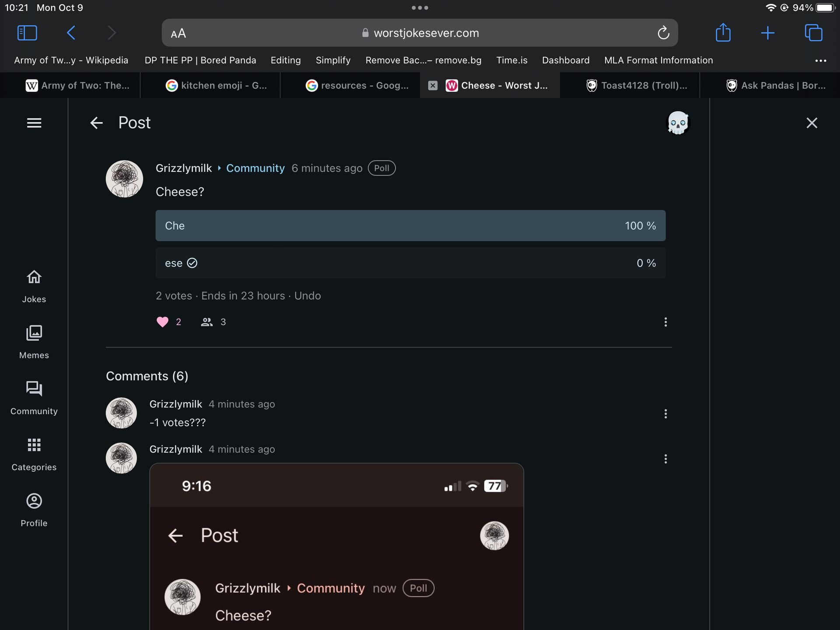Click the back arrow beside Post
This screenshot has height=630, width=840.
96,123
